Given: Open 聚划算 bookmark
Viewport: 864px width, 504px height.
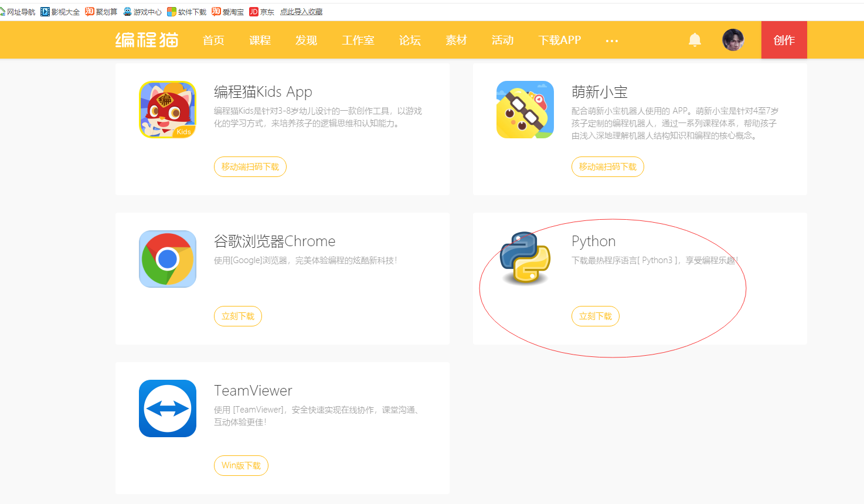Looking at the screenshot, I should [x=101, y=12].
